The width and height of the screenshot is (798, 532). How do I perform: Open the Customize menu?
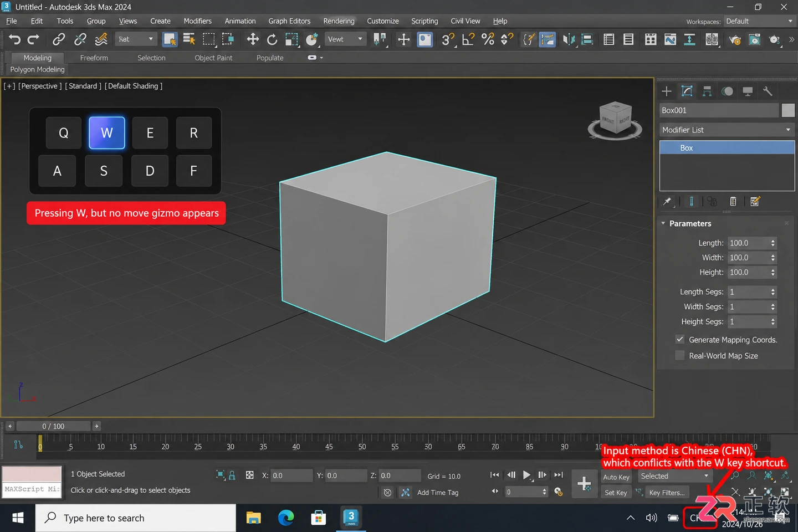pos(382,21)
